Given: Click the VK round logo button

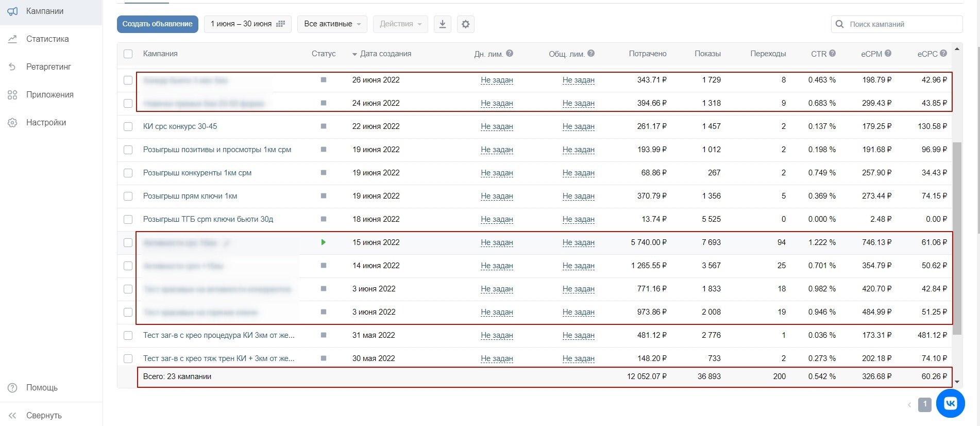Looking at the screenshot, I should tap(950, 403).
